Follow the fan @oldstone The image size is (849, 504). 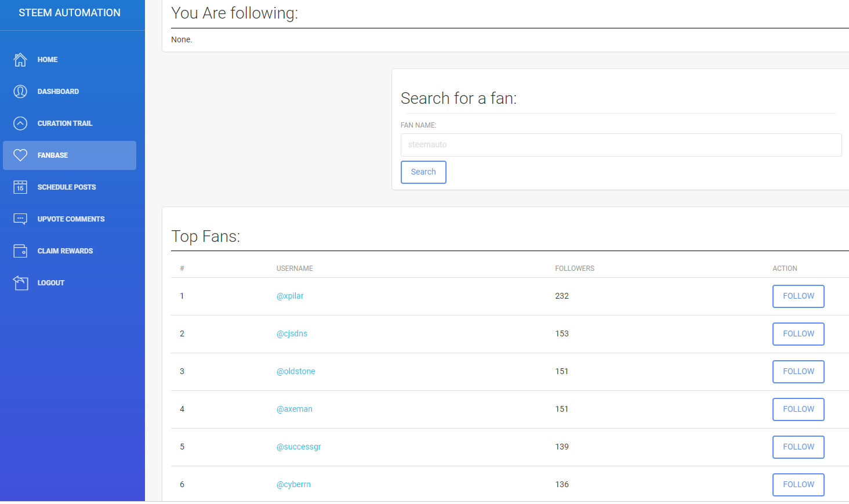(799, 372)
